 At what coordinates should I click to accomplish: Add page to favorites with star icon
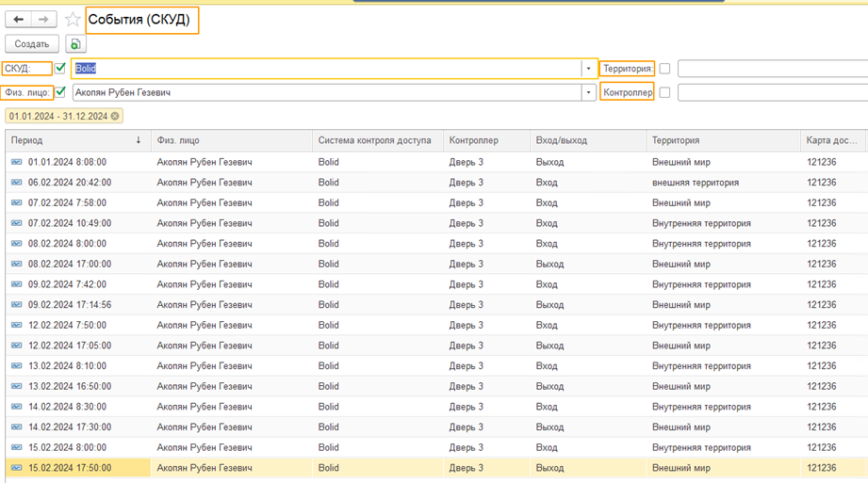tap(73, 20)
